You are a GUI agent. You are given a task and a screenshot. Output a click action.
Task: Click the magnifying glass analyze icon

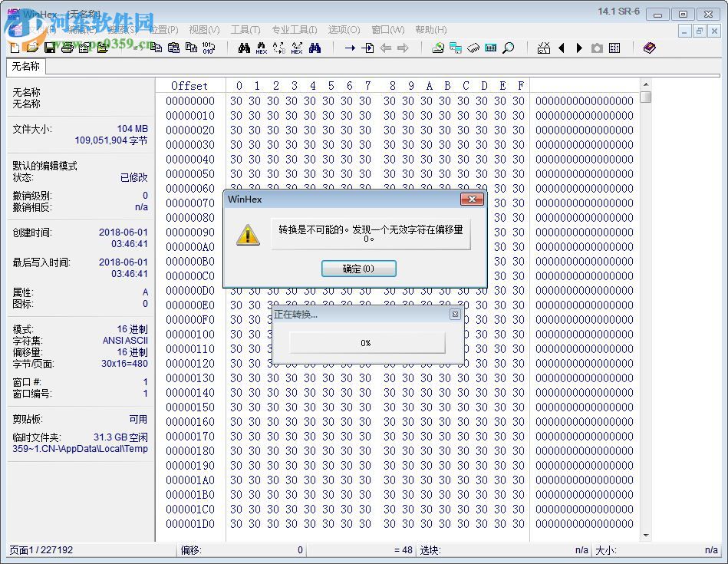[x=509, y=48]
